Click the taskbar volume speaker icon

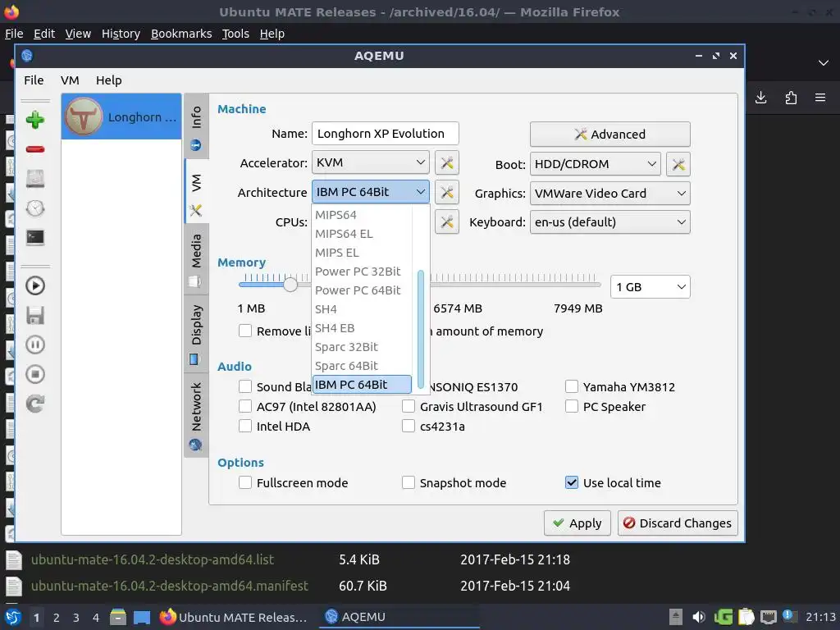(699, 617)
